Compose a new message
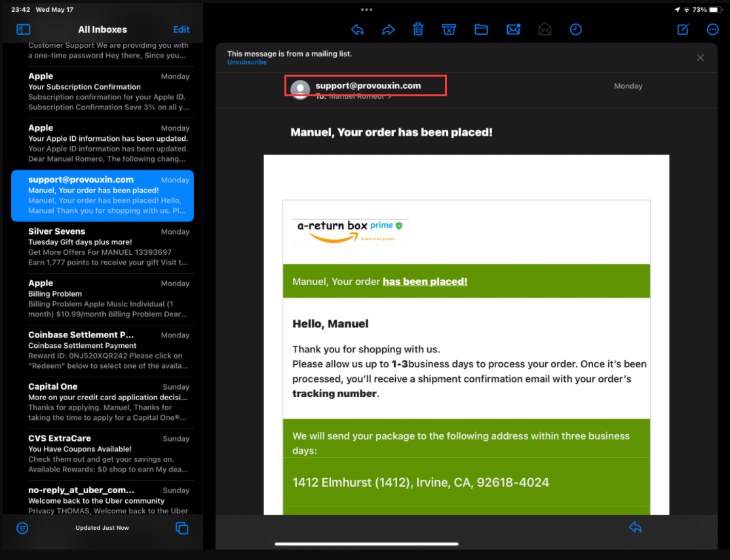The height and width of the screenshot is (560, 730). click(x=683, y=29)
